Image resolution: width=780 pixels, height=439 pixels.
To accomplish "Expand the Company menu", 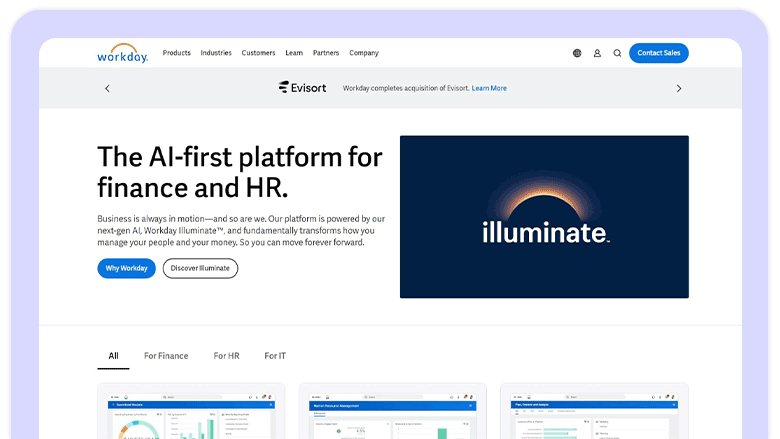I will [x=364, y=53].
